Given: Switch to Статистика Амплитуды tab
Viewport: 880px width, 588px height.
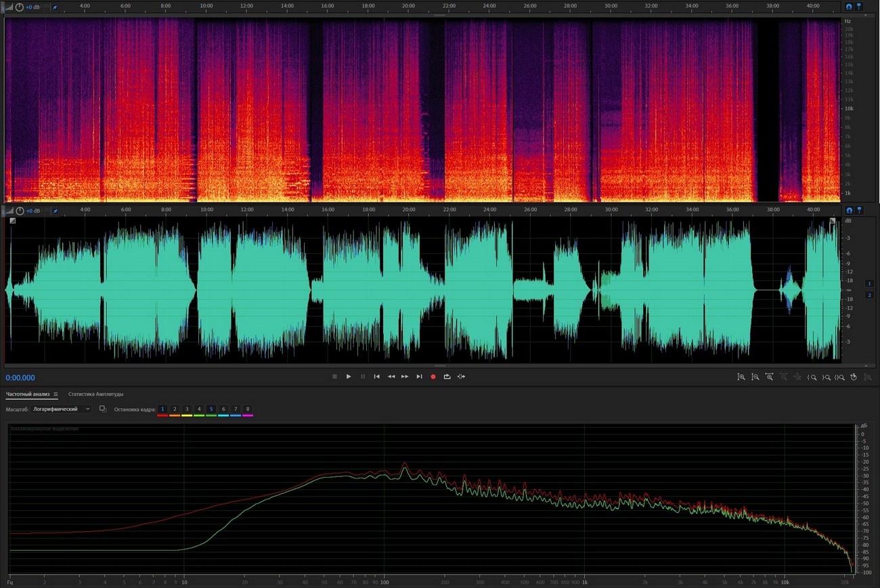Looking at the screenshot, I should click(95, 394).
